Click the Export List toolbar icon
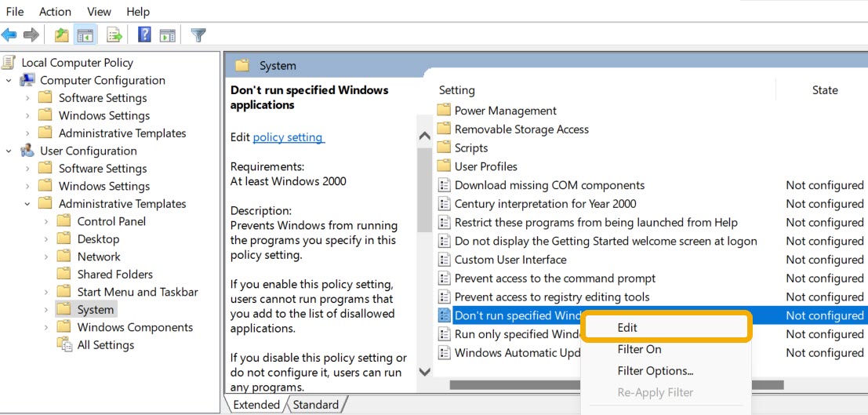 coord(114,35)
